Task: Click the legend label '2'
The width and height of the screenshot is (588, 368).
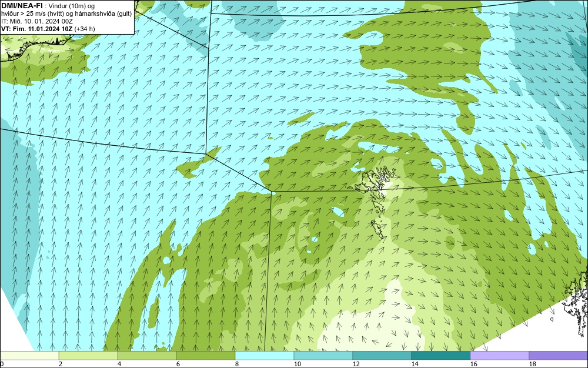Action: [61, 364]
